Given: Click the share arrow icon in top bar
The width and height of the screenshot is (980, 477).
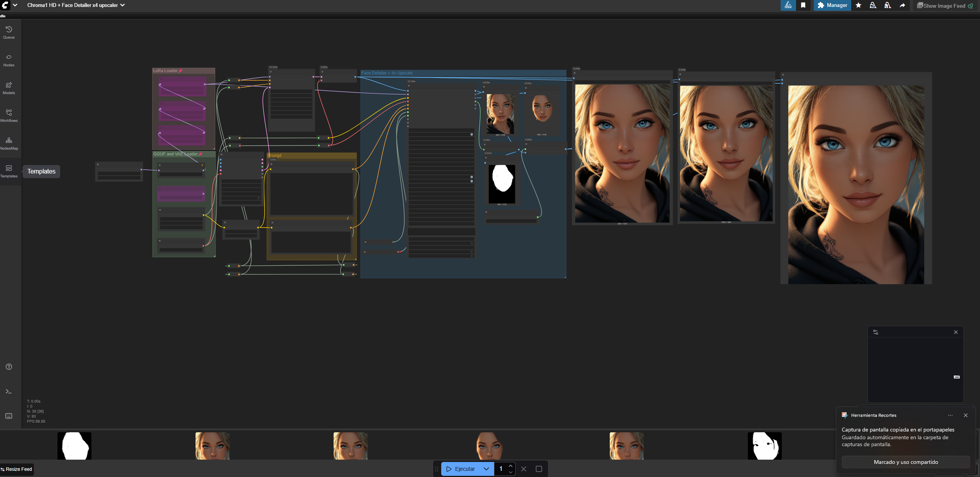Looking at the screenshot, I should pos(902,5).
